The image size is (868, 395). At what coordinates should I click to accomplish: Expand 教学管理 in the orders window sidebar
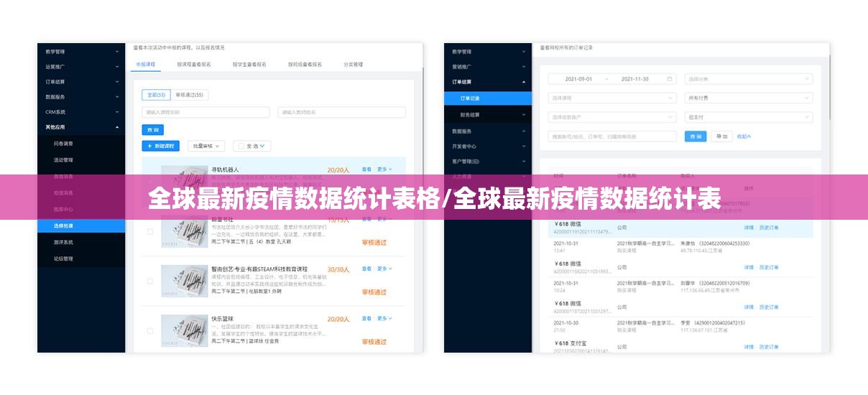[x=488, y=52]
